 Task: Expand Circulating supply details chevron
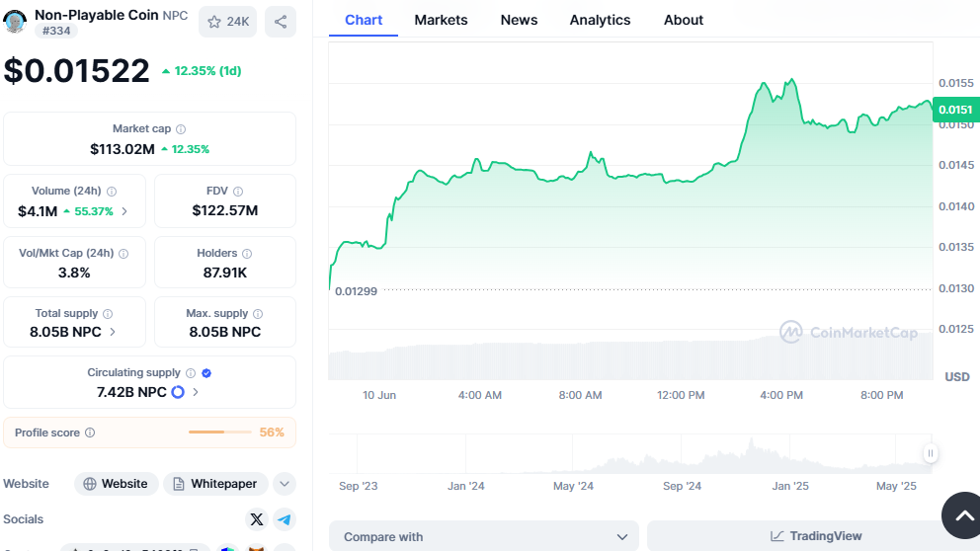(195, 392)
